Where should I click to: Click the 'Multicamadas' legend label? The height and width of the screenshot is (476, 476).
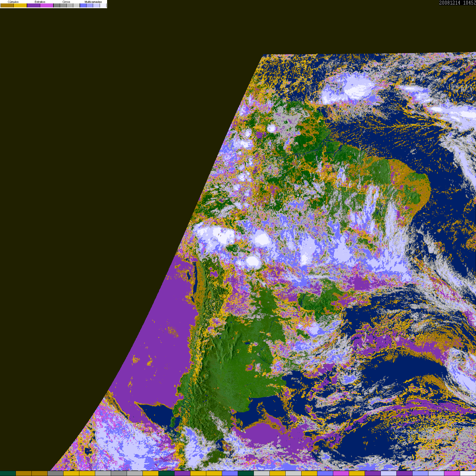pos(93,2)
